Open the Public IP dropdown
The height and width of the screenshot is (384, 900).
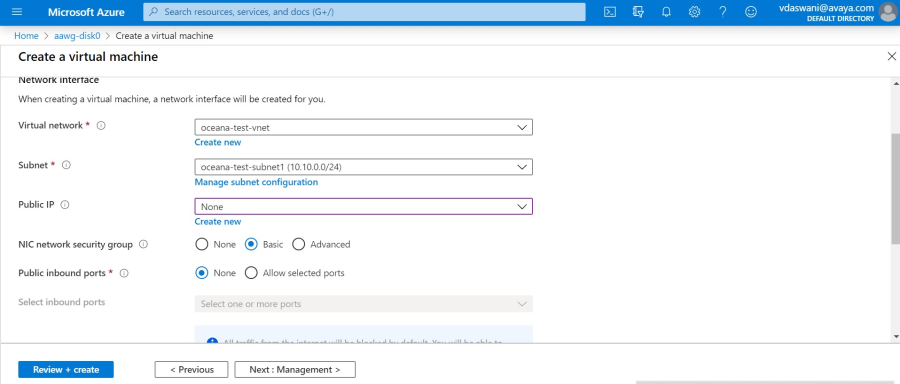point(363,207)
